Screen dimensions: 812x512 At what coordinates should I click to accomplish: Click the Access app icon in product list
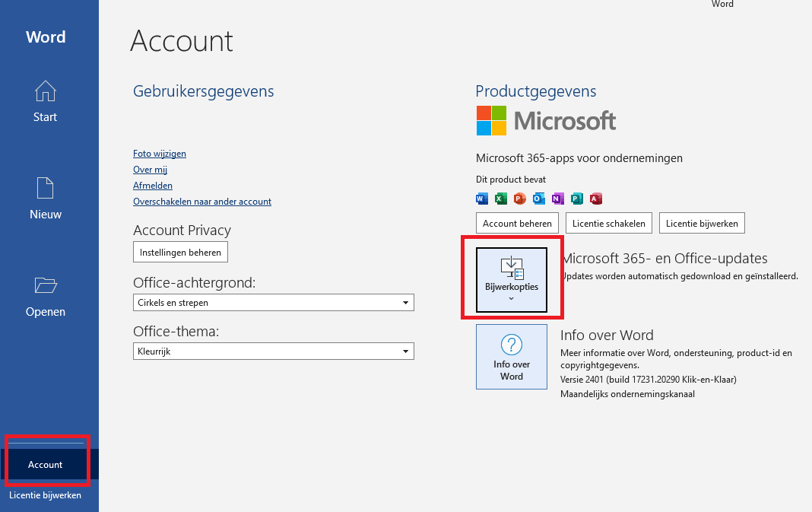click(x=596, y=199)
